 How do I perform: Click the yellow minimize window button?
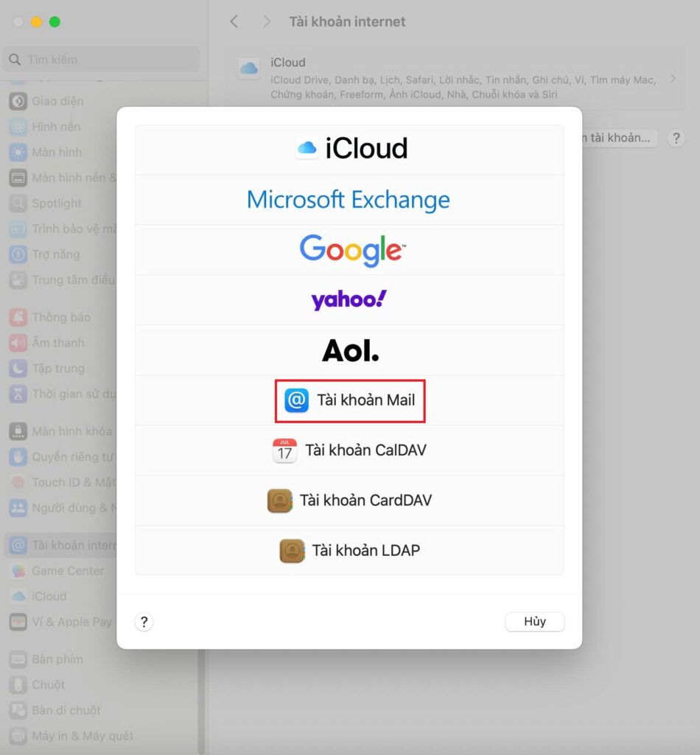[36, 21]
